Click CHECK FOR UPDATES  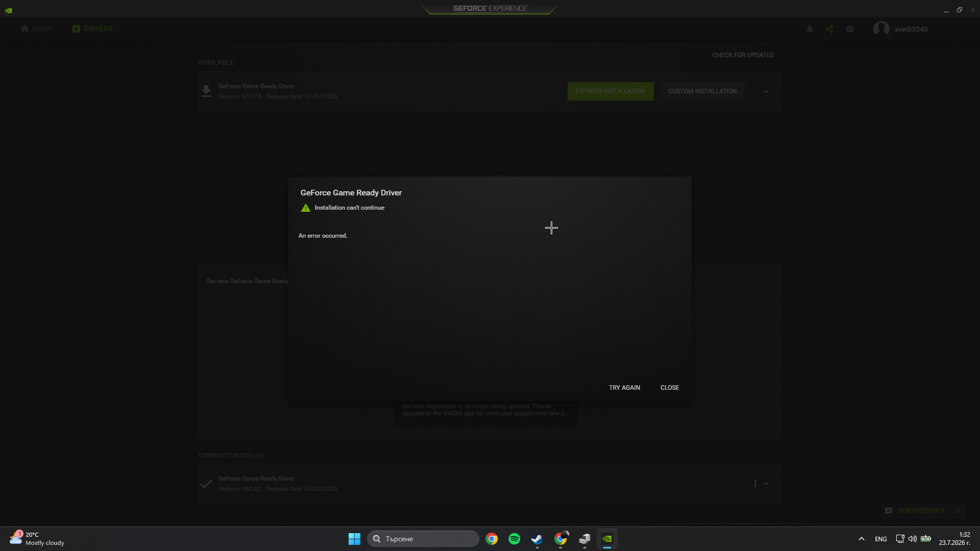(743, 55)
